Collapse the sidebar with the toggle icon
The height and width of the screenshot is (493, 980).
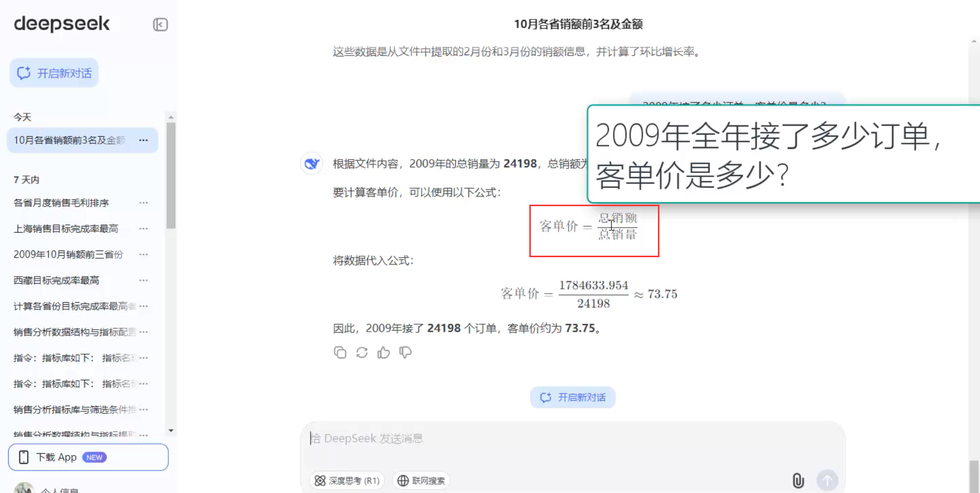(160, 24)
